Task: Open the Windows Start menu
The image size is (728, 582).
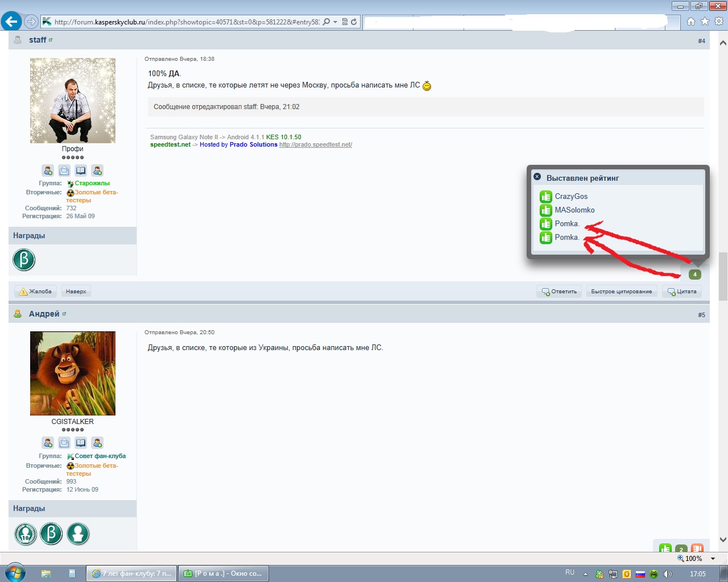Action: point(14,573)
